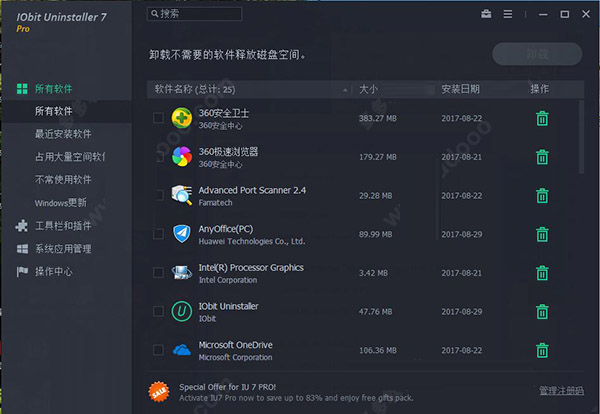This screenshot has height=414, width=600.
Task: Open the 管理注册码 link
Action: [561, 391]
